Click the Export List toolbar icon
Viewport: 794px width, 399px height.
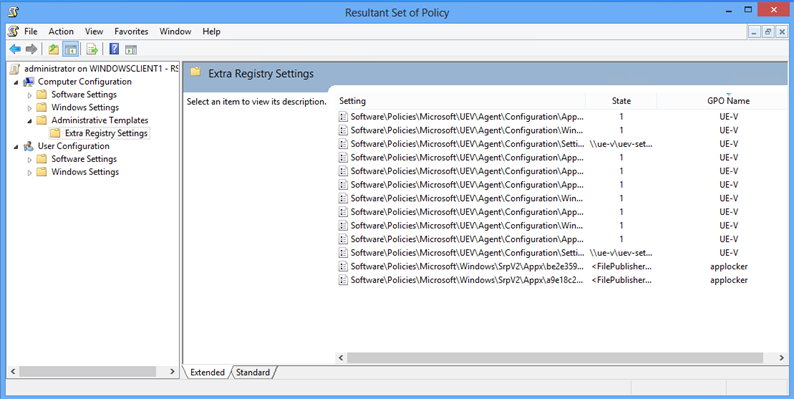(92, 49)
